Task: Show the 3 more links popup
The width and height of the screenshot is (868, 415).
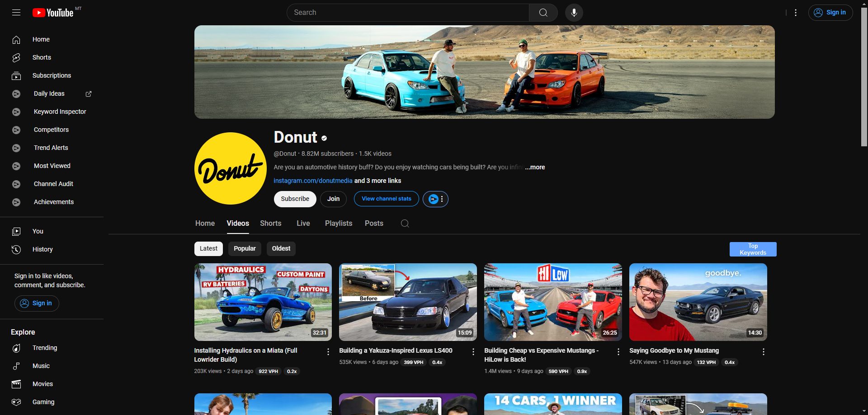Action: click(x=377, y=181)
